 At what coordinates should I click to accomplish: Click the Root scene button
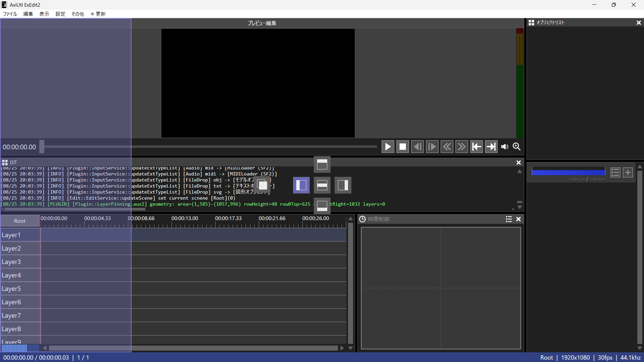point(20,221)
